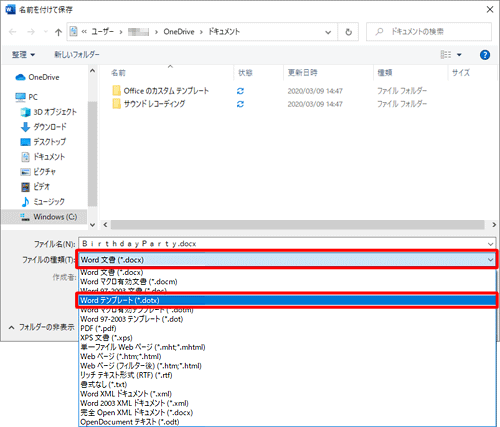Image resolution: width=500 pixels, height=427 pixels.
Task: Click sync status icon of サウンド レコーディング
Action: coord(240,104)
